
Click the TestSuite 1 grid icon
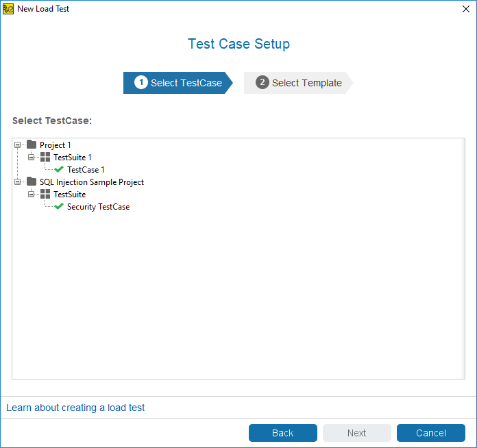point(45,158)
